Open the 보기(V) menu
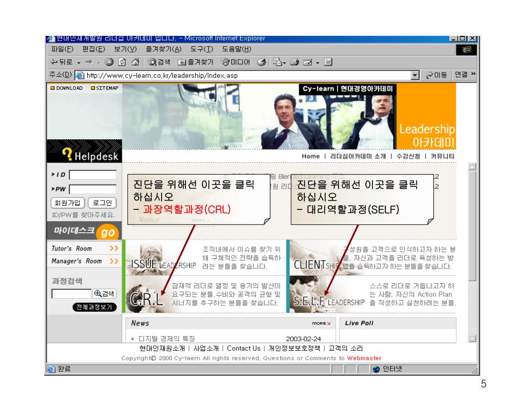The height and width of the screenshot is (399, 532). pos(125,49)
